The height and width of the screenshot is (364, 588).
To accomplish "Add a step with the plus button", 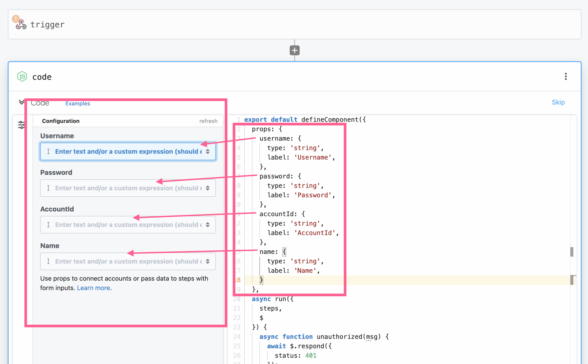I will click(294, 50).
